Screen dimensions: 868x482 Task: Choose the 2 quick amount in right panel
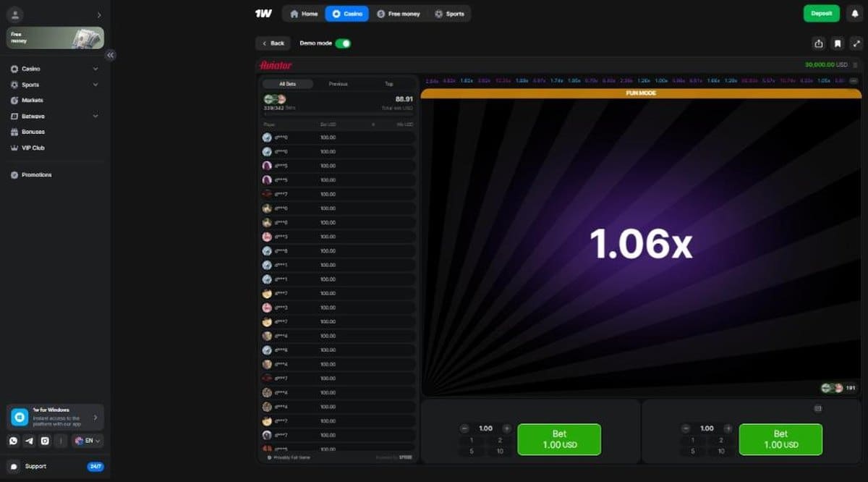(x=721, y=440)
